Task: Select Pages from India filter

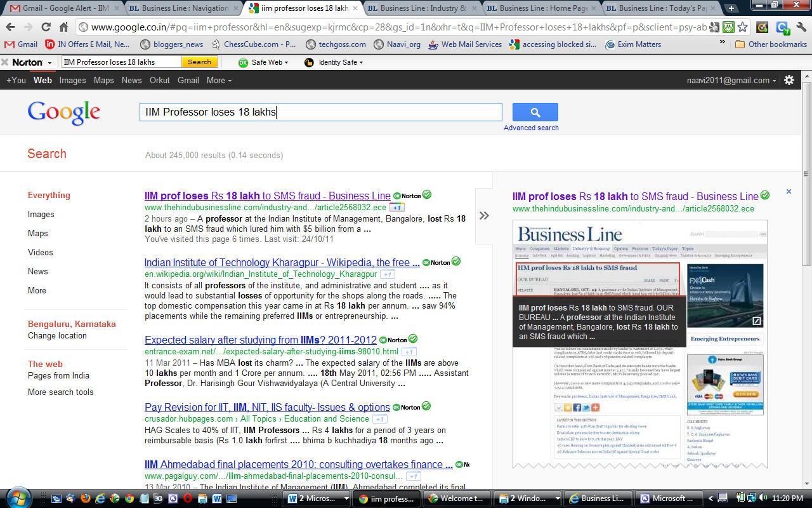Action: (58, 375)
